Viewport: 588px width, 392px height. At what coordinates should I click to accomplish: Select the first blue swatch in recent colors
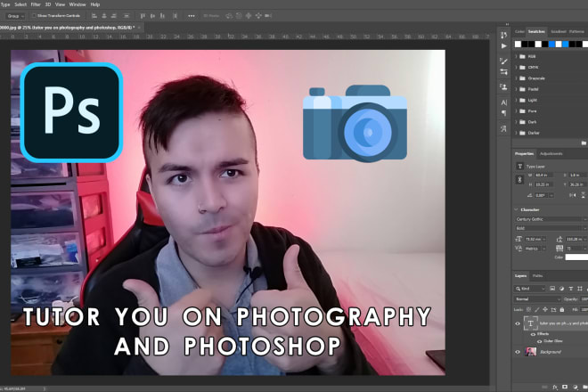(551, 45)
